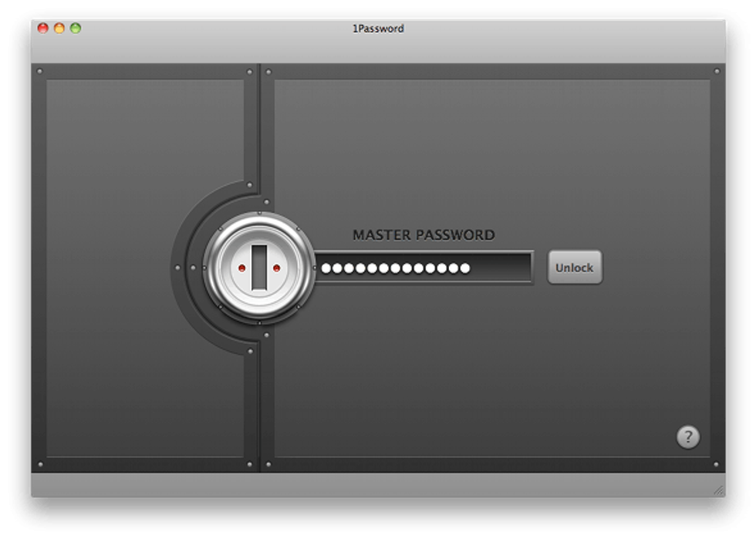
Task: Click the right red dot on the lock dial
Action: point(276,268)
